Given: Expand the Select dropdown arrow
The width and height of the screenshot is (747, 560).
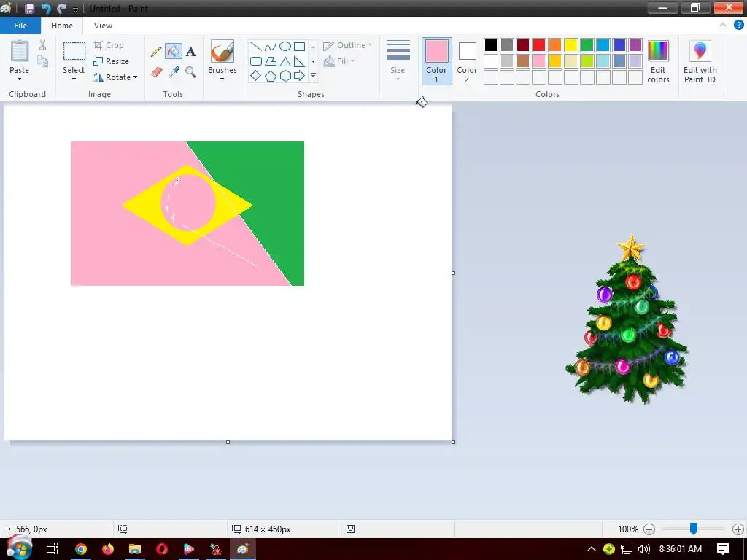Looking at the screenshot, I should (74, 79).
